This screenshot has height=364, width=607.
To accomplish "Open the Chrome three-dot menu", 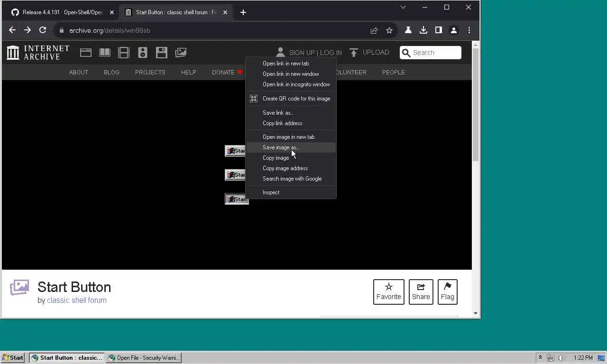I will tap(469, 30).
